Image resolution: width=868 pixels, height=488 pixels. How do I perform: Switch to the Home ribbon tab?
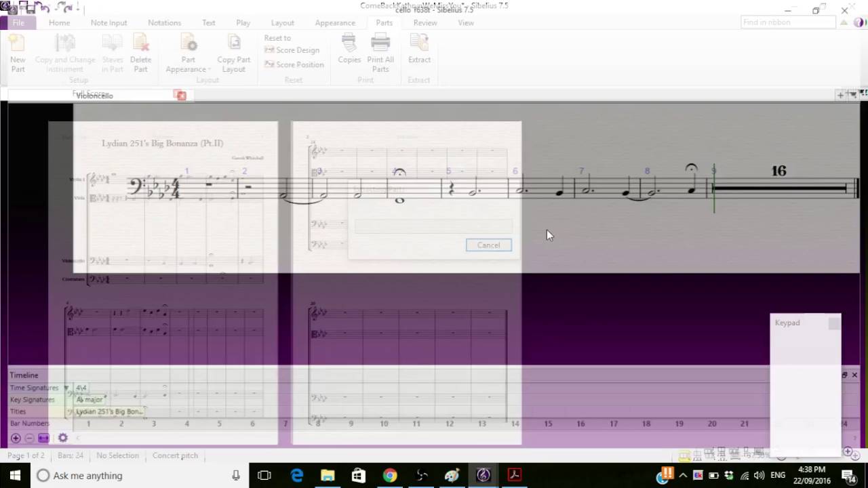59,22
